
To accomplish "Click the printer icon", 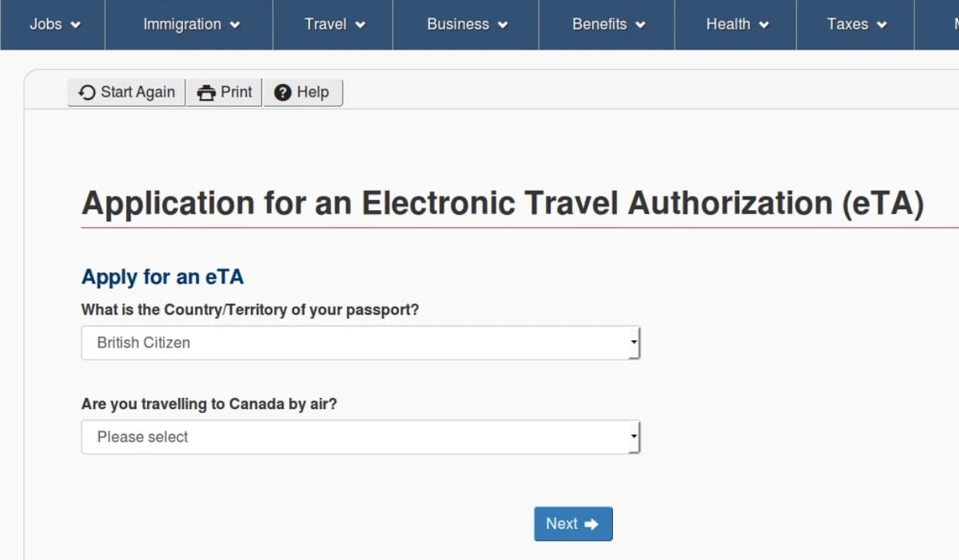I will point(206,93).
